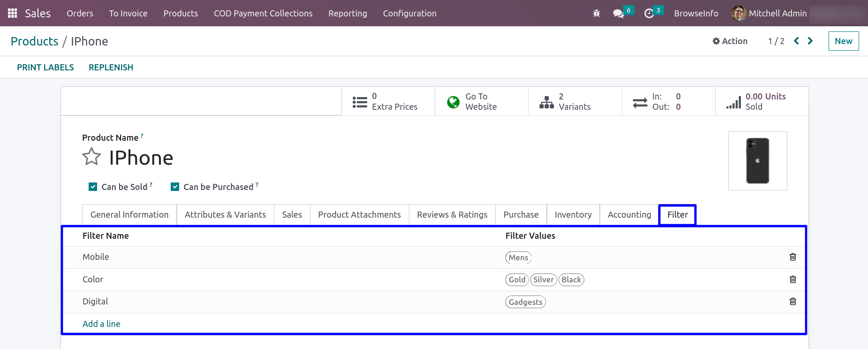Click the Mobile filter name cell
This screenshot has height=349, width=868.
96,257
